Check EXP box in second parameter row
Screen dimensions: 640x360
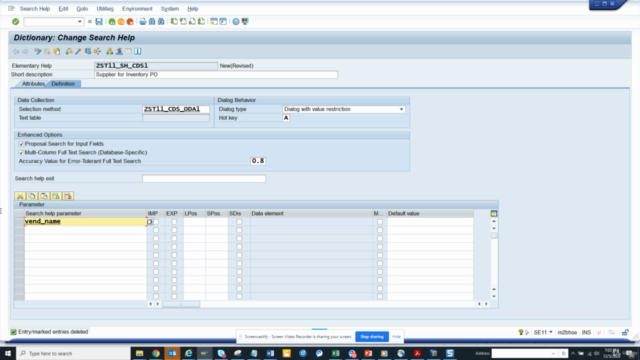(174, 230)
